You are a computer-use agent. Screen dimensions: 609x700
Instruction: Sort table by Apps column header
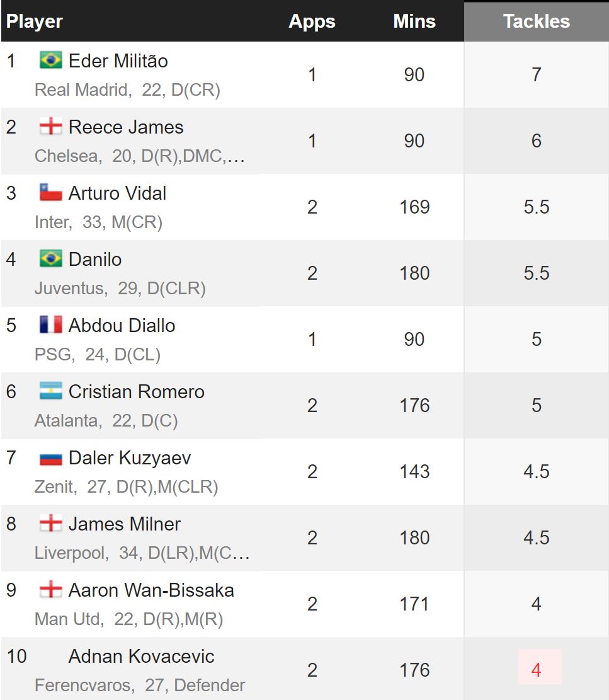coord(312,21)
